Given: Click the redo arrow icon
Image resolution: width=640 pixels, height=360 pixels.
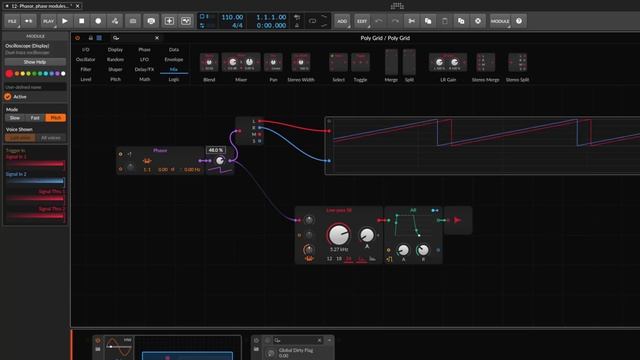Looking at the screenshot, I should point(395,21).
